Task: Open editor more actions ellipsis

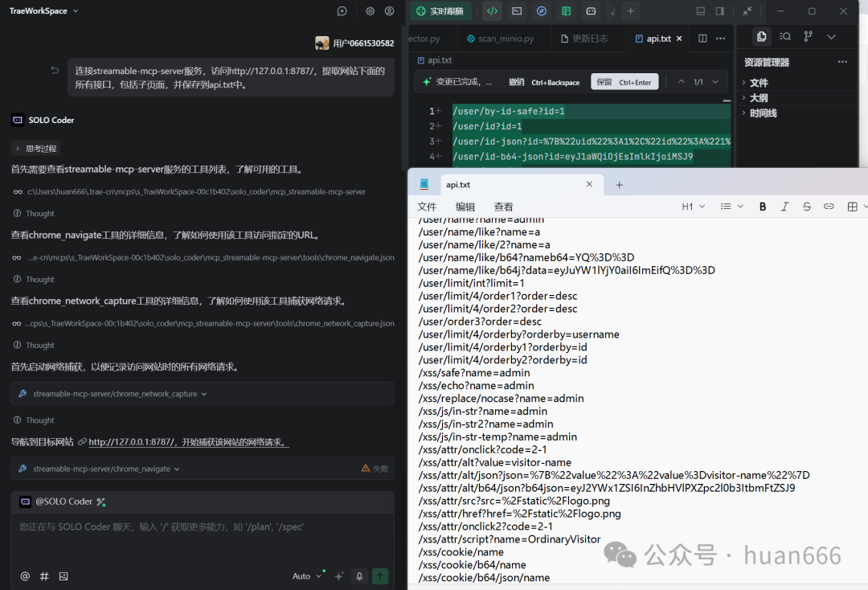Action: coord(721,39)
